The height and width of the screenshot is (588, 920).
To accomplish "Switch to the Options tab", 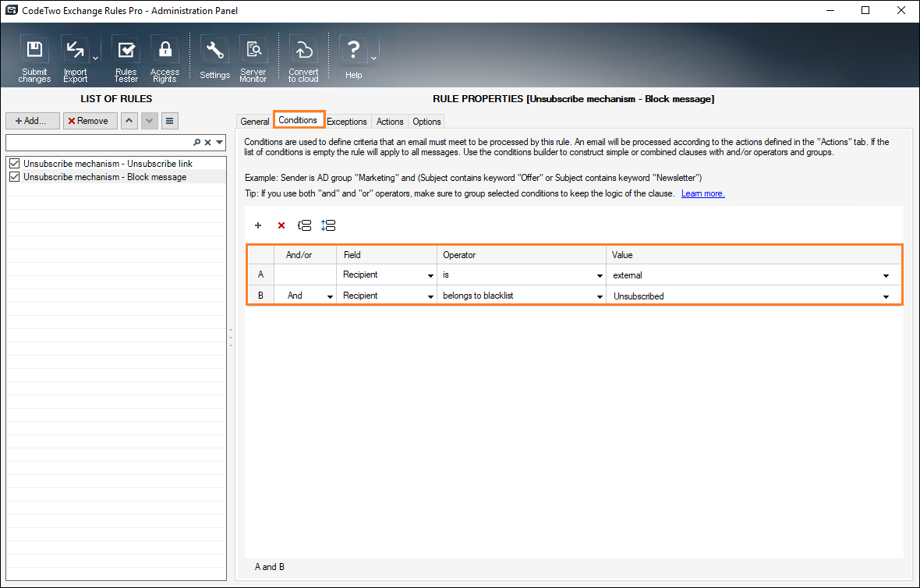I will [x=426, y=122].
